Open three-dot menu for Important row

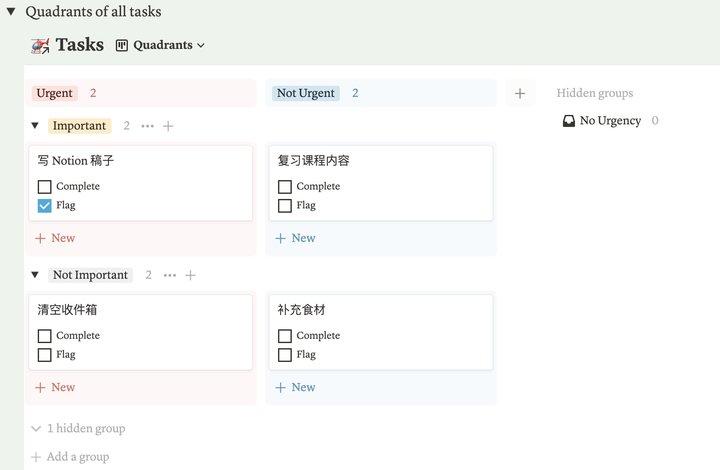[x=148, y=126]
